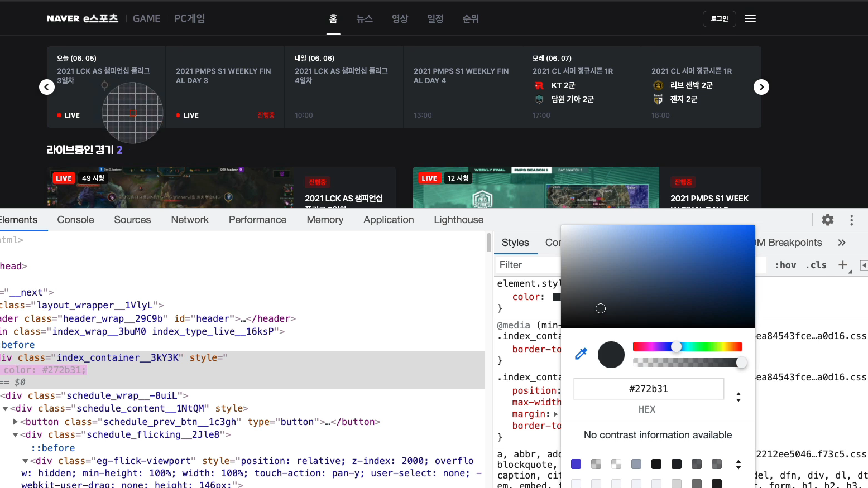The width and height of the screenshot is (868, 488).
Task: Open the Application tab
Action: pyautogui.click(x=389, y=220)
